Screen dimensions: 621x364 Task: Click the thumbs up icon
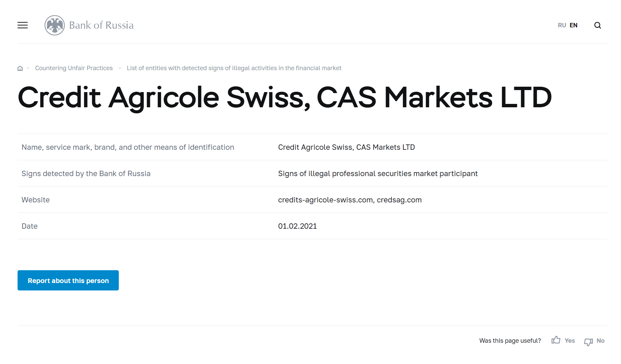point(556,340)
